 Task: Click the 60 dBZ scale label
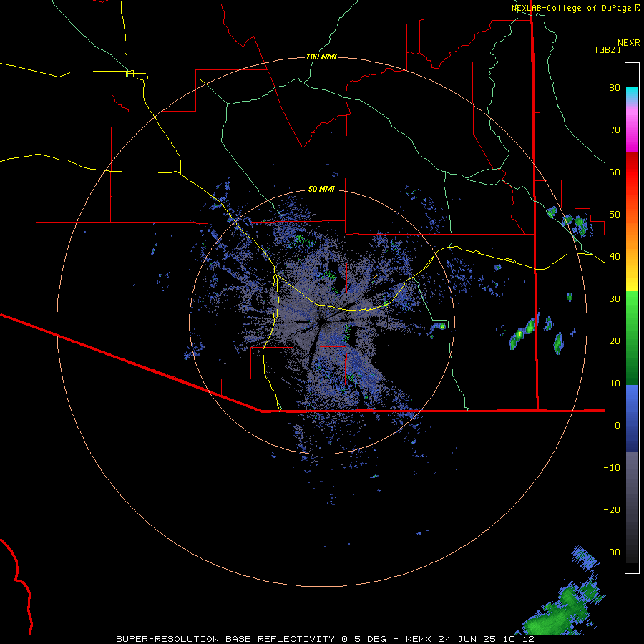click(x=615, y=172)
